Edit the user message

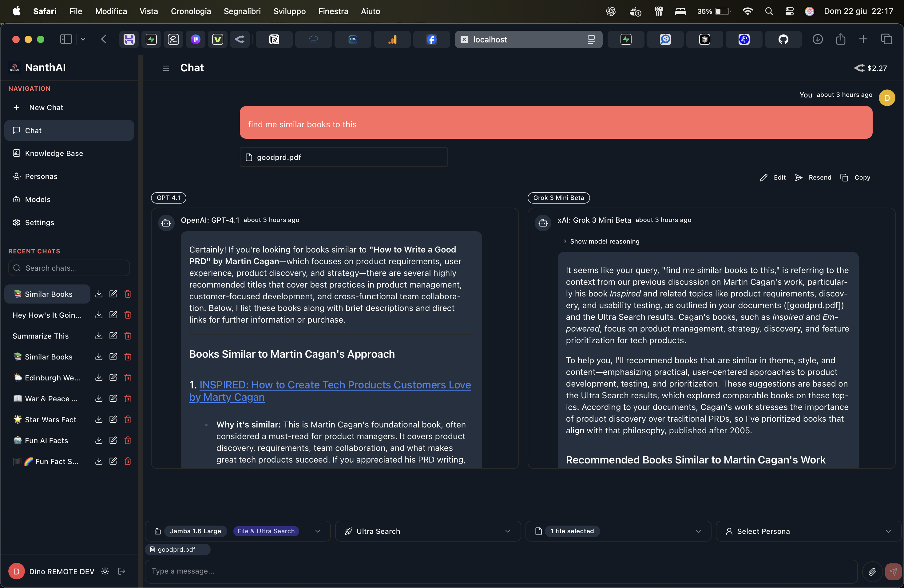[x=773, y=177]
